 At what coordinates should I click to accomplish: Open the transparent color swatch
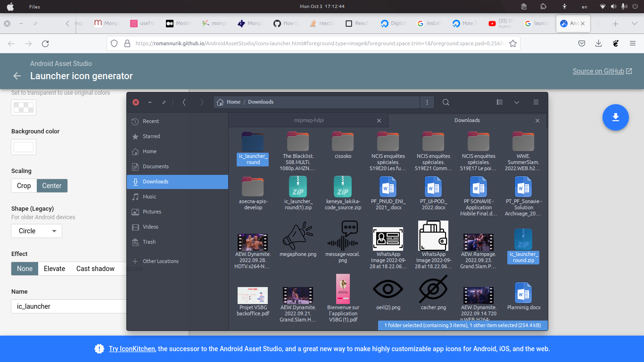(24, 107)
